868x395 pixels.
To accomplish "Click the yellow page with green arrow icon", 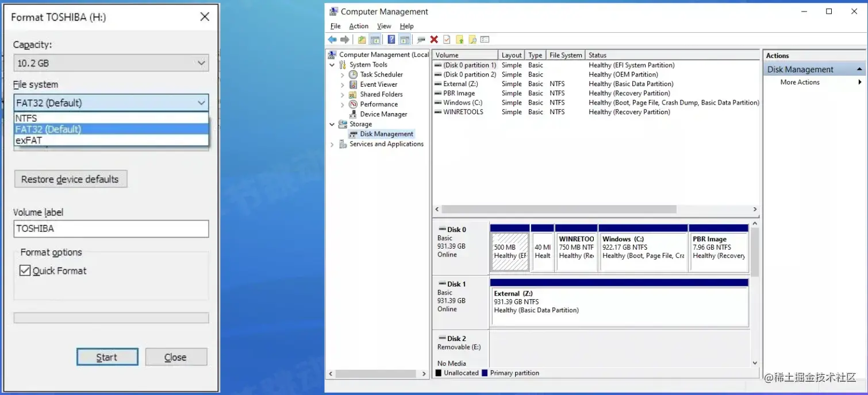I will pos(460,40).
